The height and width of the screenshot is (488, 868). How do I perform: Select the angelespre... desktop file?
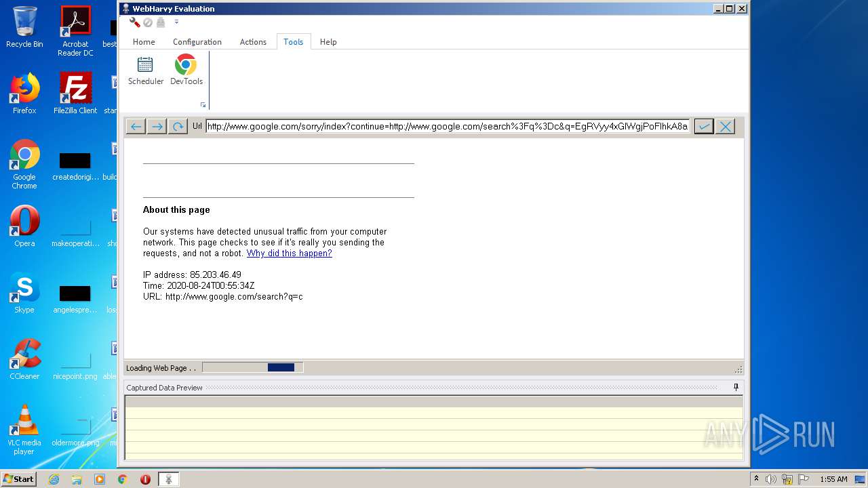tap(75, 298)
